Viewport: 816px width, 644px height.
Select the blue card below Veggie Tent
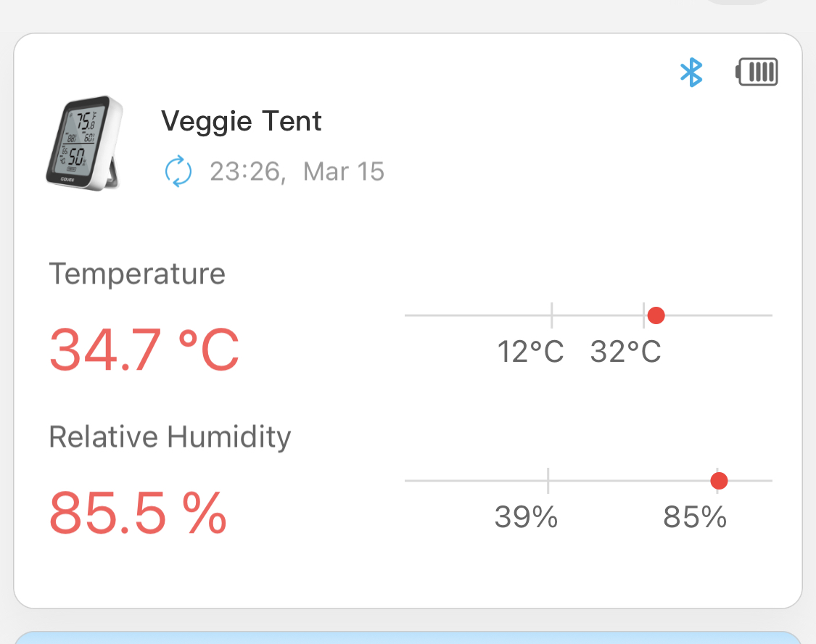(x=408, y=637)
